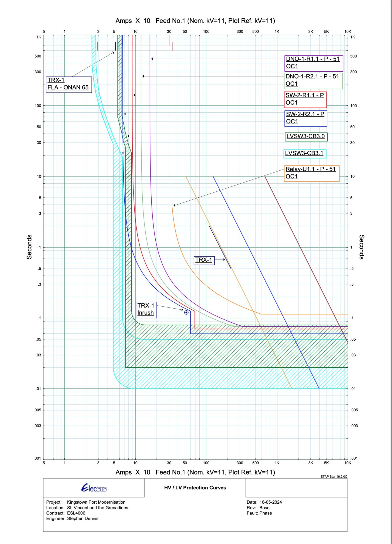Select the DNO-1-R1.1 - P - 51 label
392x544 pixels.
pyautogui.click(x=314, y=63)
